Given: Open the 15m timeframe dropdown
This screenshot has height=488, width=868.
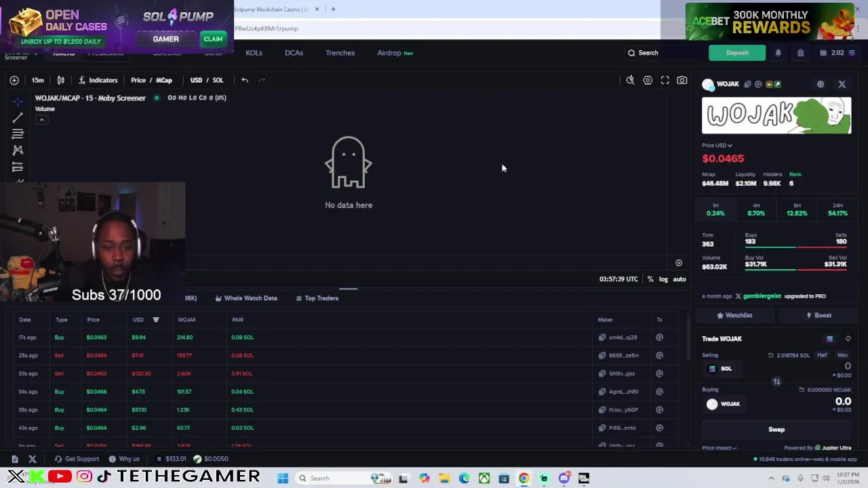Looking at the screenshot, I should [x=38, y=80].
